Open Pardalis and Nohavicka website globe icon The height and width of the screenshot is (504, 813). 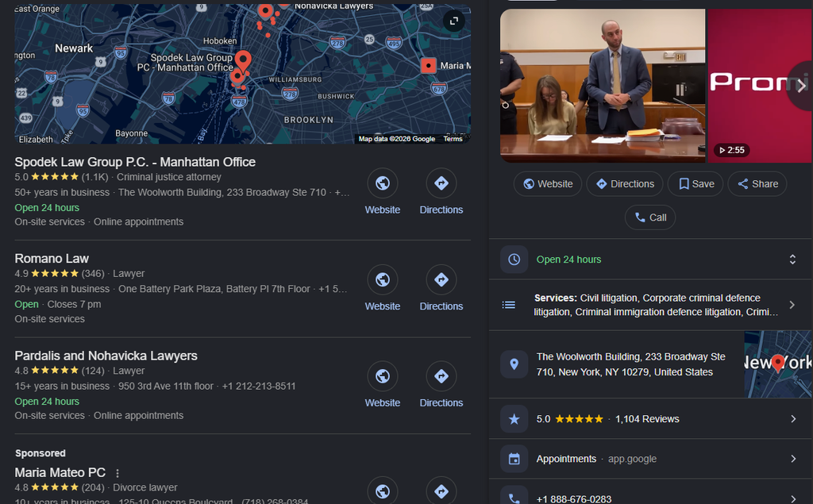pyautogui.click(x=383, y=376)
